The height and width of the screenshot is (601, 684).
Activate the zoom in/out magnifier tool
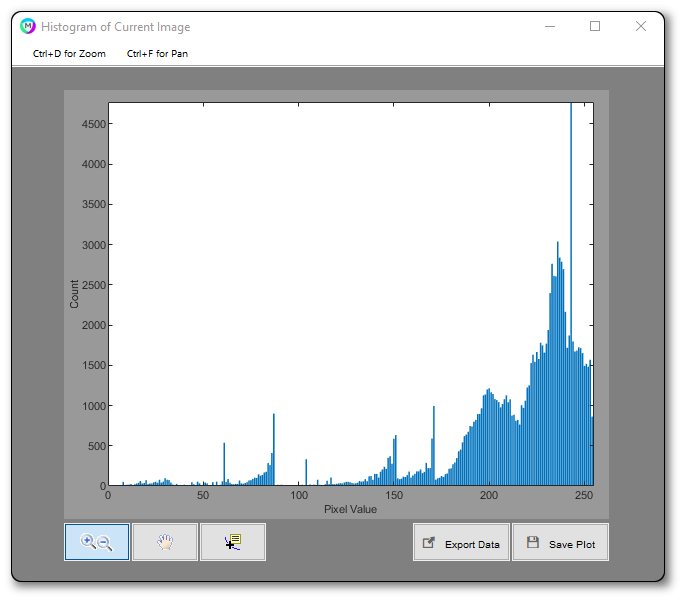point(97,542)
